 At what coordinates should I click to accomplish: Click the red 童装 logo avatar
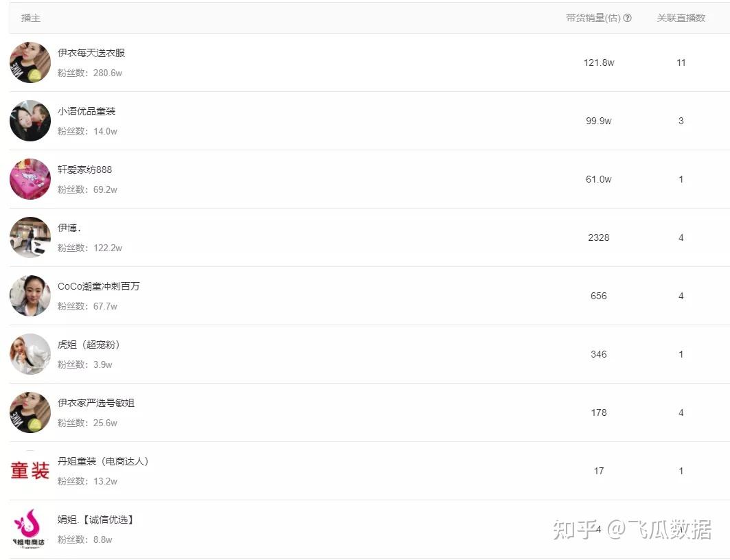pos(30,471)
